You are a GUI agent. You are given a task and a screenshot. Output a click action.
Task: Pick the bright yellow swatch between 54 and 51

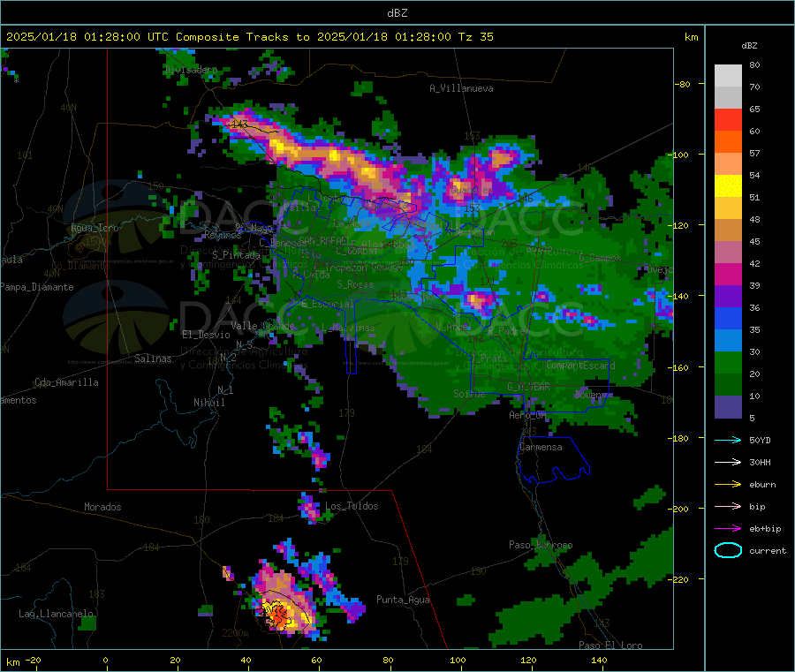tap(728, 186)
